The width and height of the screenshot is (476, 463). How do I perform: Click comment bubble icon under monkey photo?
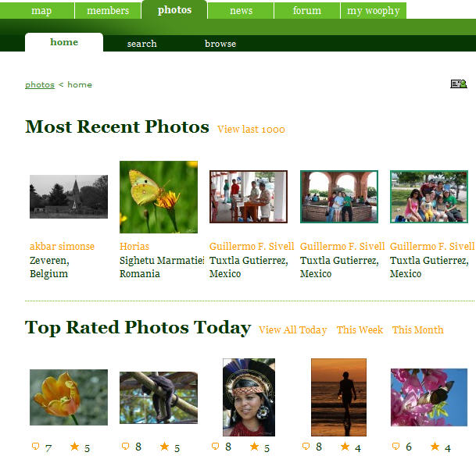pos(125,447)
